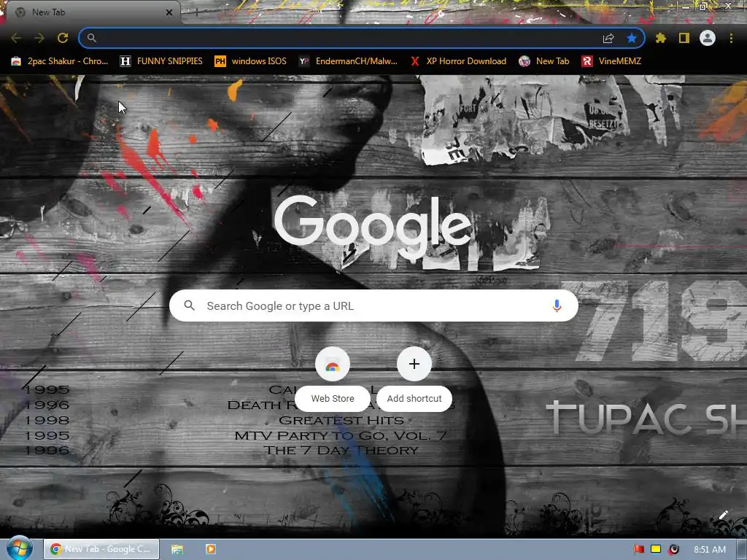The image size is (747, 560).
Task: Click the round red tray icon
Action: [673, 550]
